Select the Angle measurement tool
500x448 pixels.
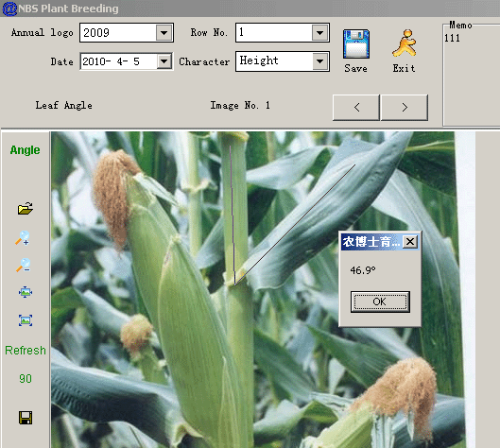tap(26, 150)
